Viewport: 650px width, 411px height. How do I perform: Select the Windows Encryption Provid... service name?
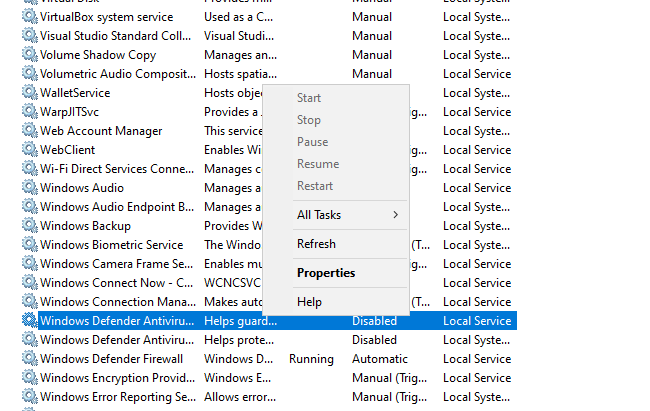(117, 378)
